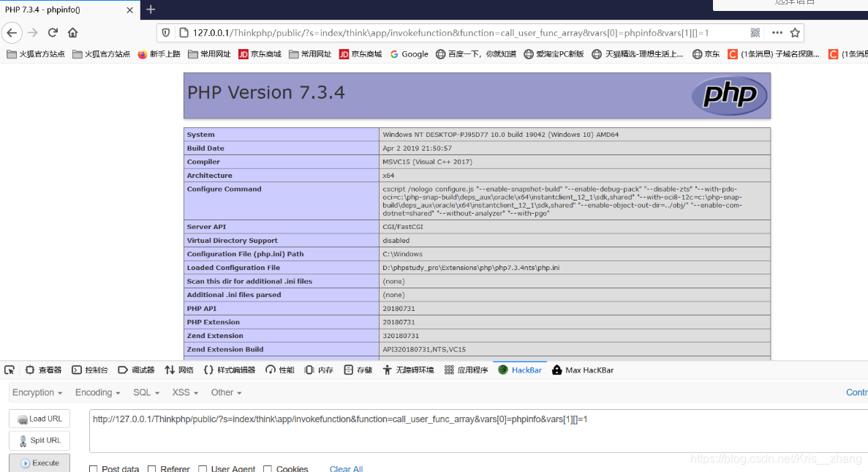This screenshot has width=868, height=472.
Task: Open a new tab with plus icon
Action: click(x=151, y=10)
